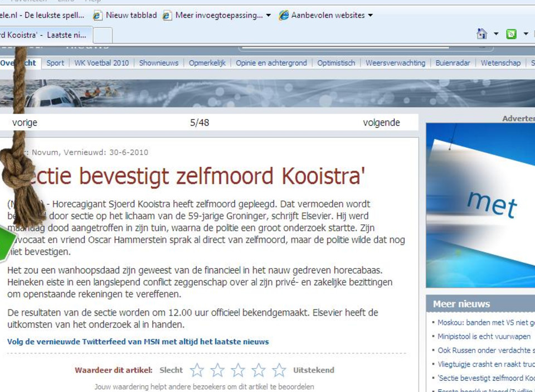Click the blue 'met' advertisement banner

[x=480, y=205]
